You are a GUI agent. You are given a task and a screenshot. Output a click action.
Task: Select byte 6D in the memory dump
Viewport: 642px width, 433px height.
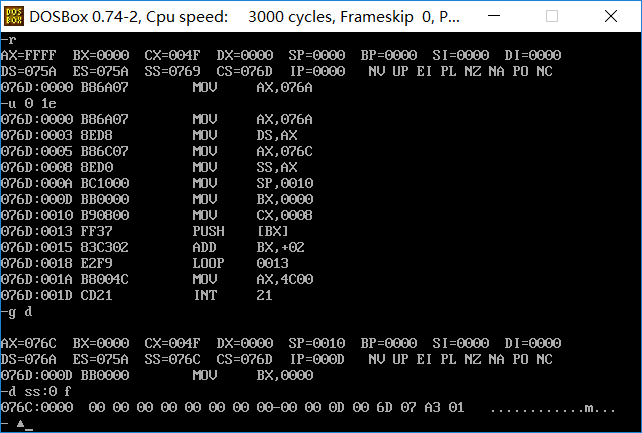click(x=384, y=408)
